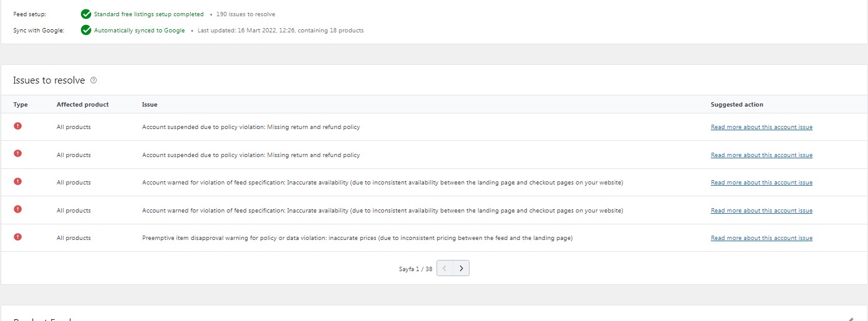Click the error icon on the second issue row
The image size is (868, 321).
pos(17,154)
